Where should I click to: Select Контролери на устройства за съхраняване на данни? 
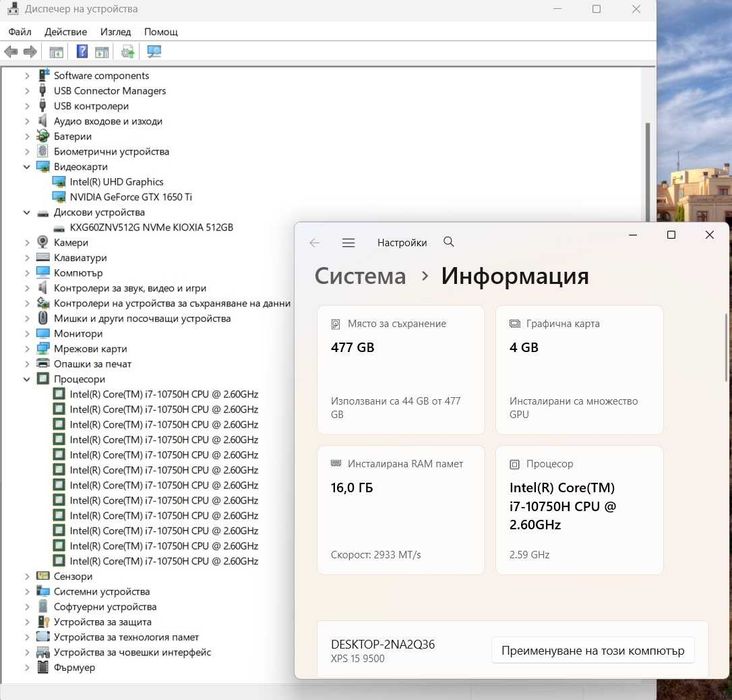(x=172, y=303)
